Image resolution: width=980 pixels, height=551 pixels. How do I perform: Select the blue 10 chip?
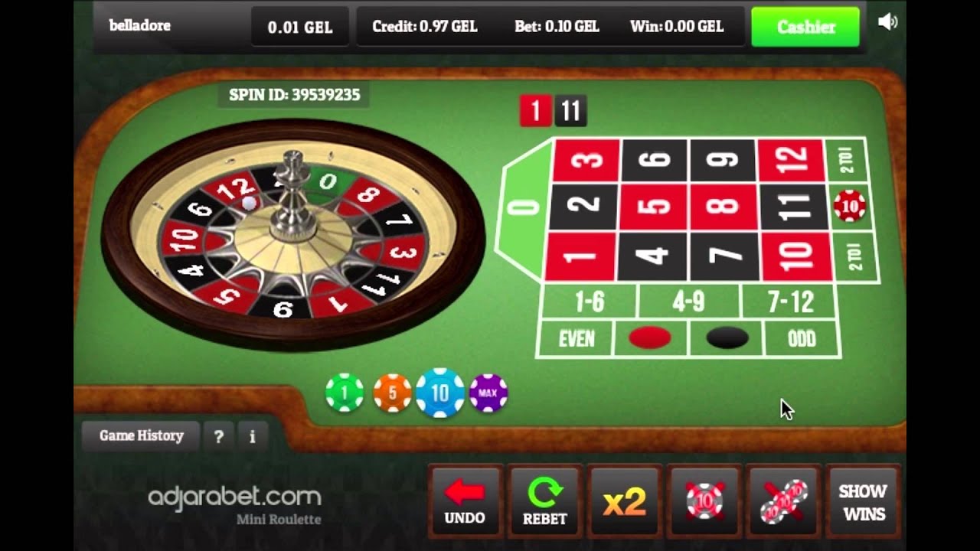pyautogui.click(x=440, y=393)
